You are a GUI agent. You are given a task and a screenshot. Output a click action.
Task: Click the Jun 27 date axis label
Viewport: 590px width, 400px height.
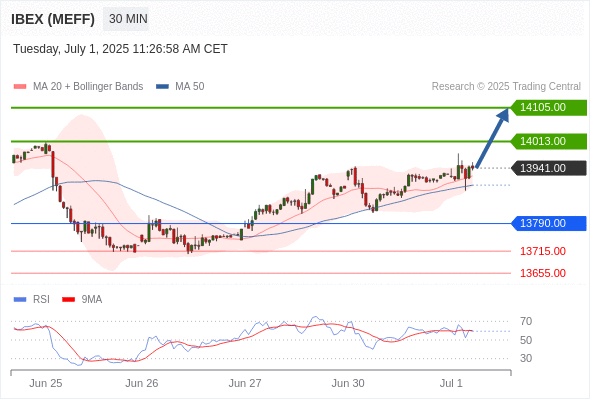[x=245, y=383]
